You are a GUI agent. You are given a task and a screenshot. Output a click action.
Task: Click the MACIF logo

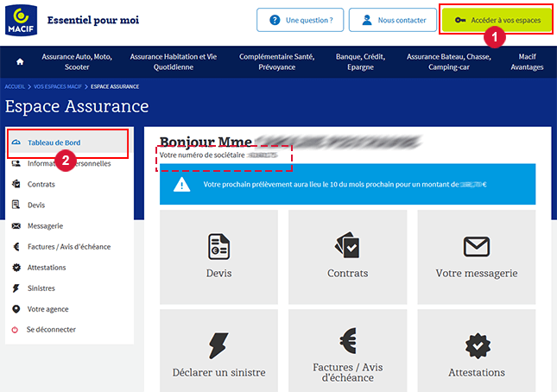21,20
